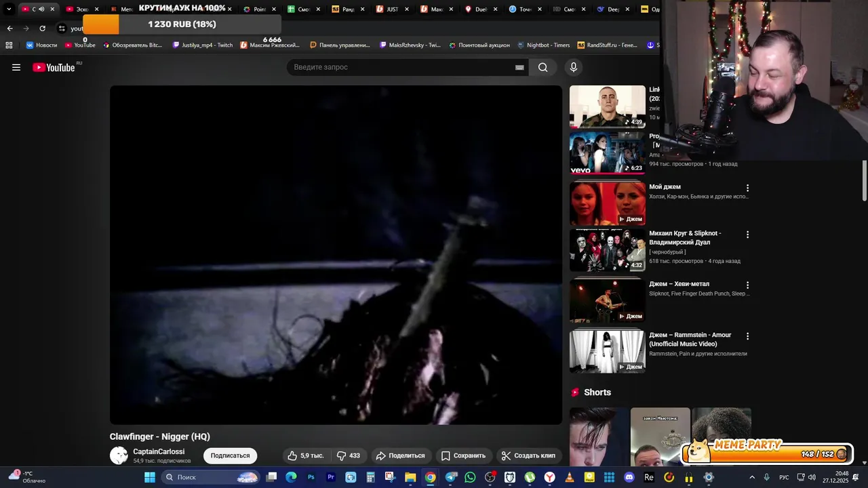
Task: Open CaptainCarlossi channel avatar
Action: point(119,455)
